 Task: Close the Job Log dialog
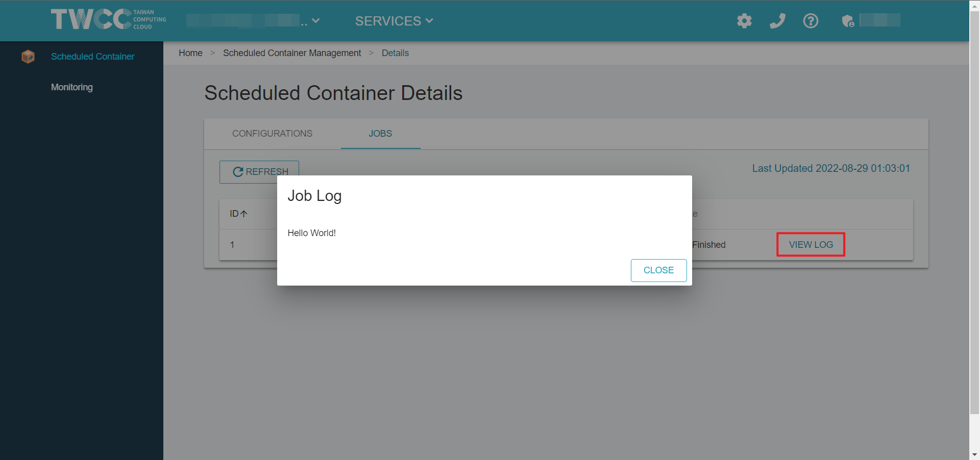point(658,270)
